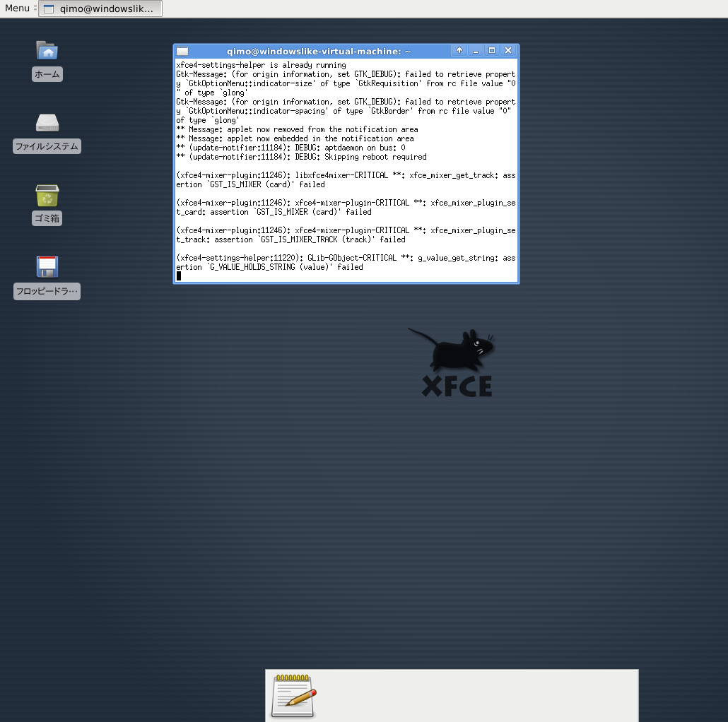Click 'applet now embedded in the notification area' line
The width and height of the screenshot is (728, 722).
coord(295,138)
